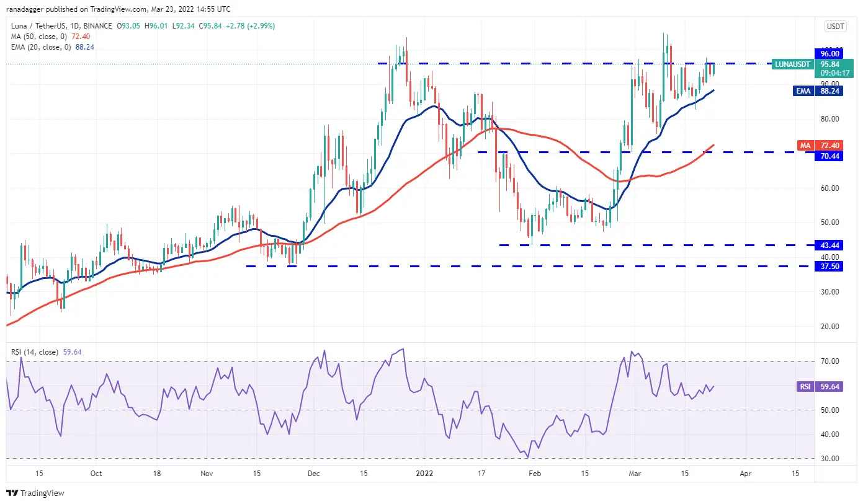Click the 60.00 price axis label
The height and width of the screenshot is (504, 863).
click(x=830, y=188)
